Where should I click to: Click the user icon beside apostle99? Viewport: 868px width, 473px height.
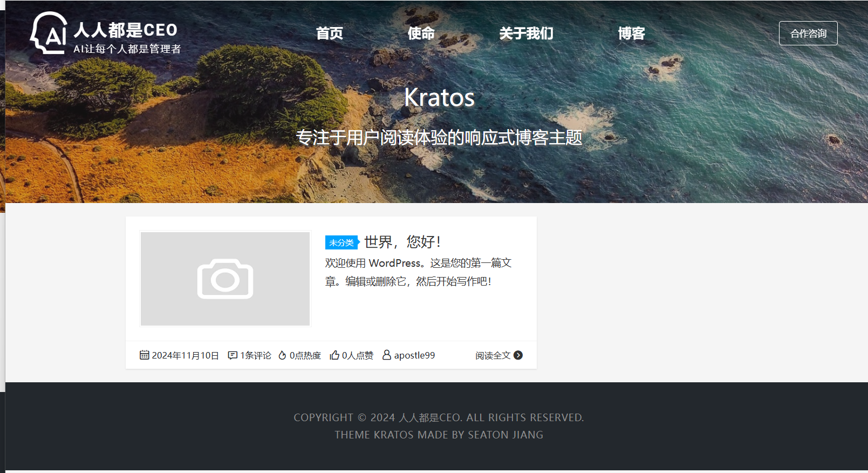click(386, 355)
